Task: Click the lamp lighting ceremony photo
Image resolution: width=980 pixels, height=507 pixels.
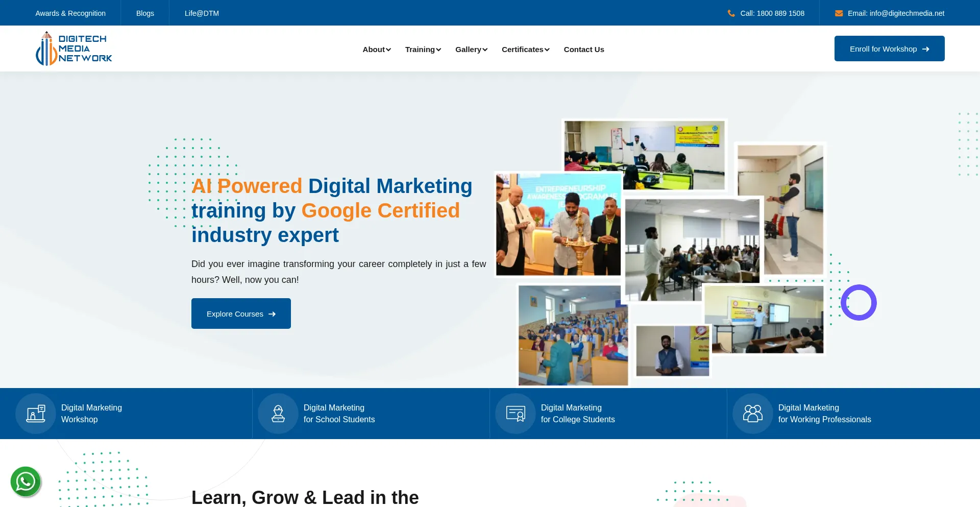Action: [x=558, y=224]
